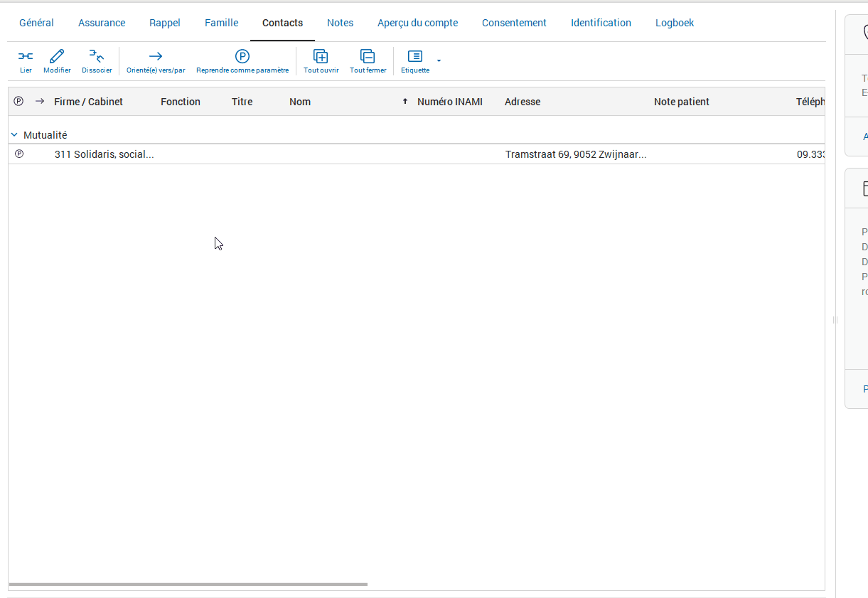Click the arrow column header icon

pyautogui.click(x=40, y=101)
